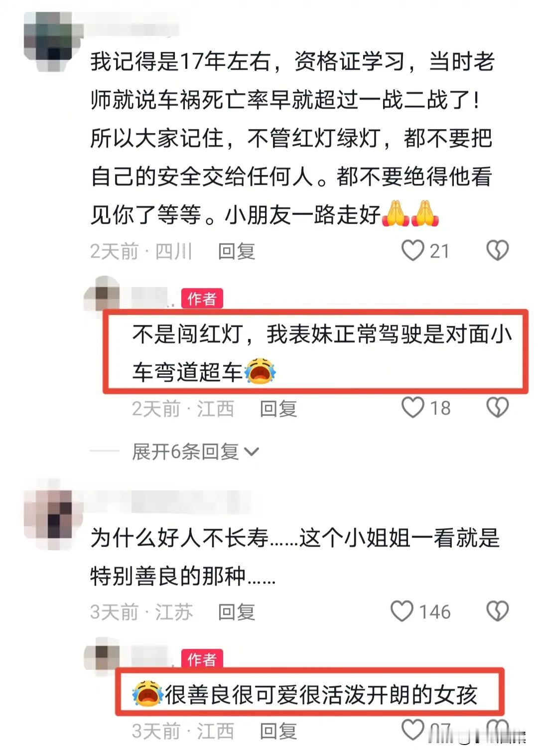Viewport: 538px width, 756px height.
Task: Like the author reply with 18 likes
Action: 413,407
